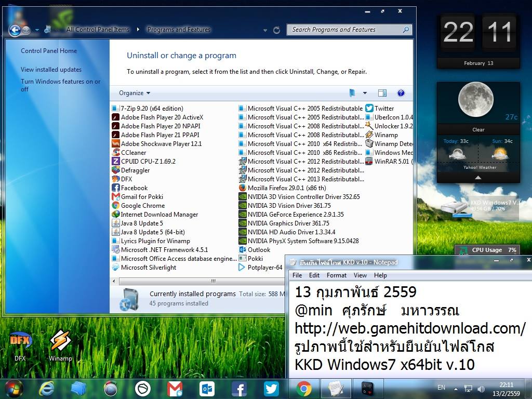Select Outlook in the program list
The height and width of the screenshot is (399, 532).
tap(255, 250)
